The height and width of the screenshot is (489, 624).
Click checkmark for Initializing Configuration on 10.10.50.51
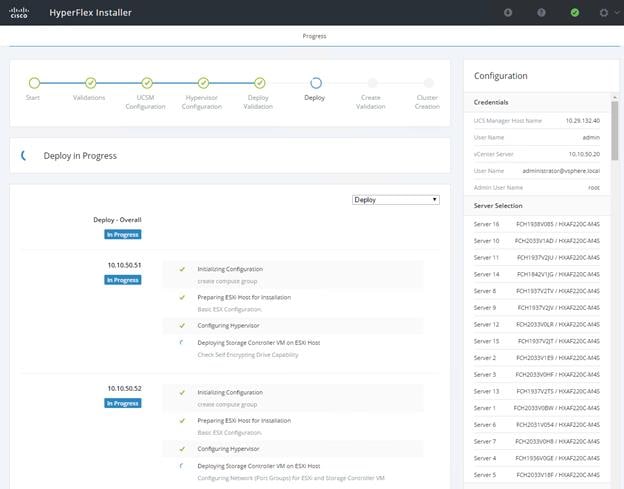click(182, 269)
